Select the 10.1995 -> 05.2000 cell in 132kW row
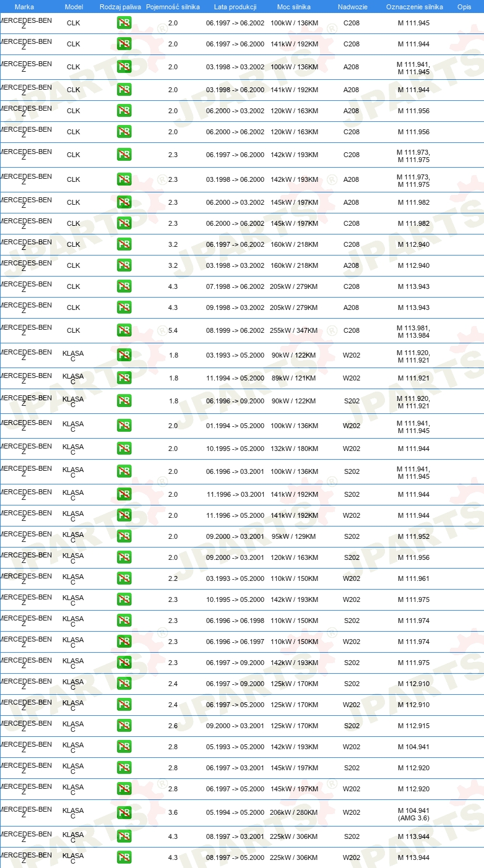The width and height of the screenshot is (484, 868). tap(235, 449)
